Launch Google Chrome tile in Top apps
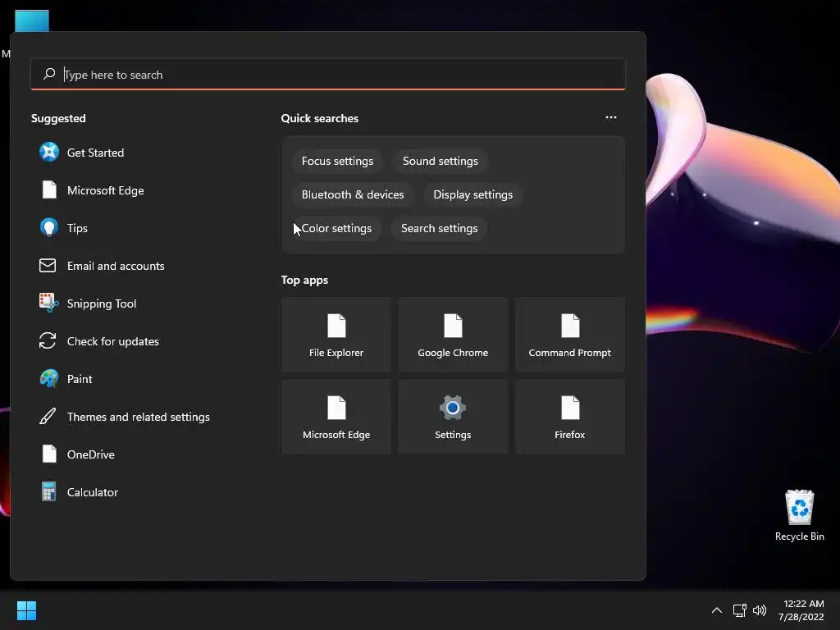Screen dimensions: 840x630 [453, 335]
